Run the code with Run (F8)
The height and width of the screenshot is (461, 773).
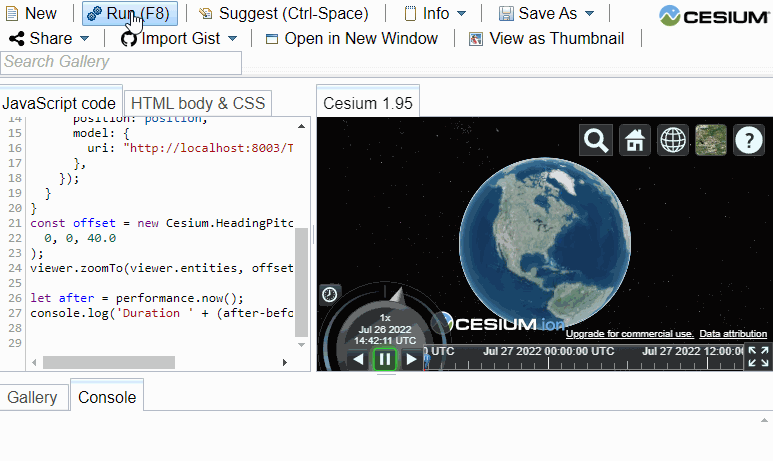pos(130,13)
